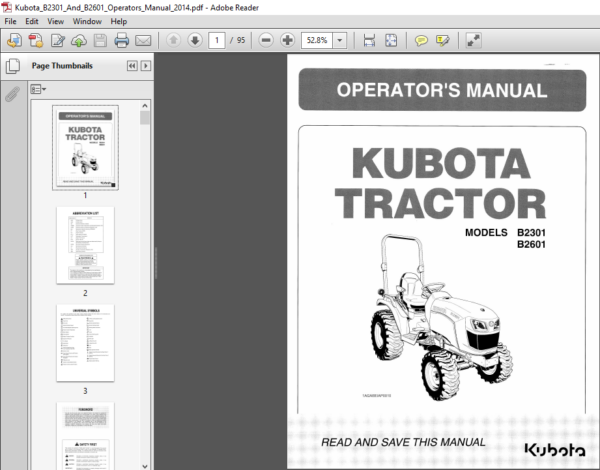
Task: Click the OPERATOR'S MANUAL banner text
Action: [x=442, y=90]
